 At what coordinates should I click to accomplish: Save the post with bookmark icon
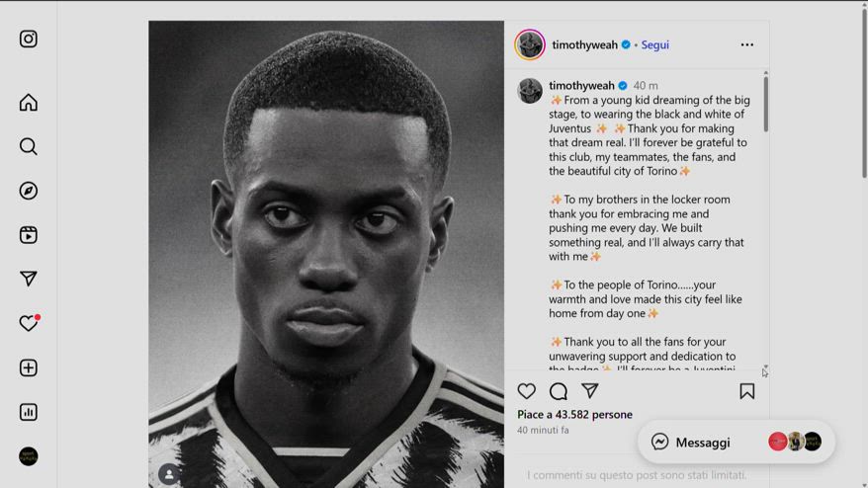coord(747,391)
